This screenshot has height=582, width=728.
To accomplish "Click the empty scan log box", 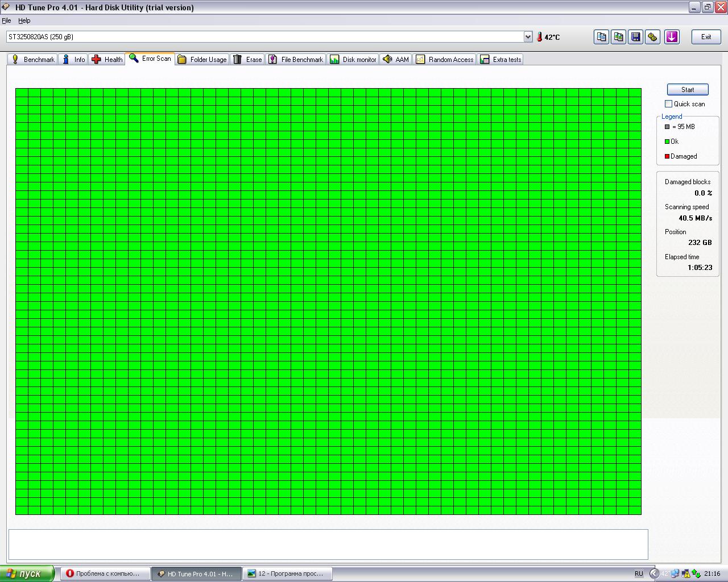I will pyautogui.click(x=328, y=544).
